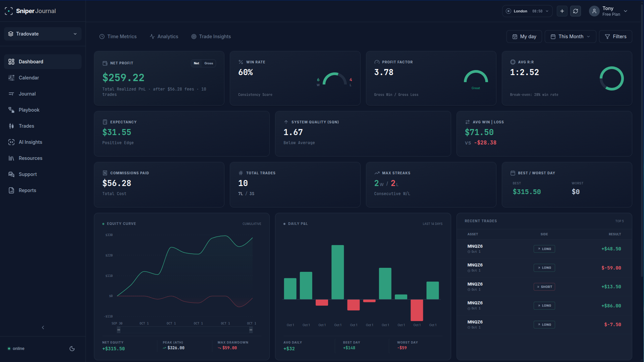Click the Sniper Journal logo icon
Viewport: 644px width, 362px height.
tap(9, 11)
